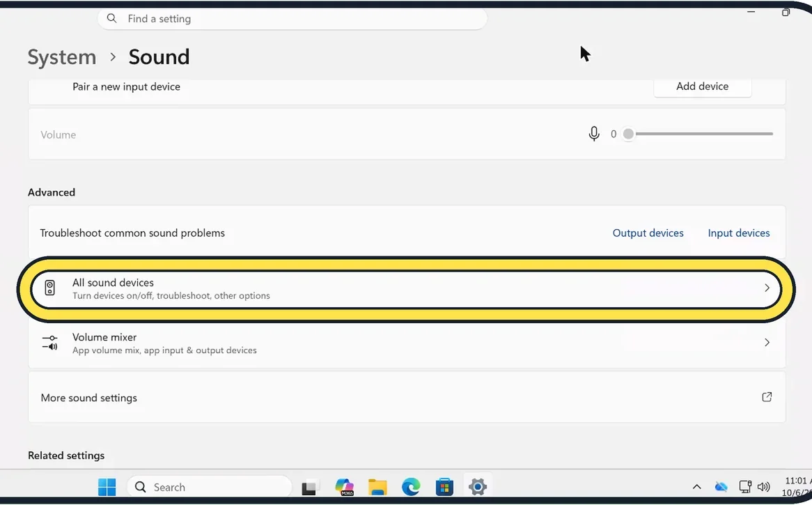Troubleshoot Input devices link
812x505 pixels.
[738, 233]
